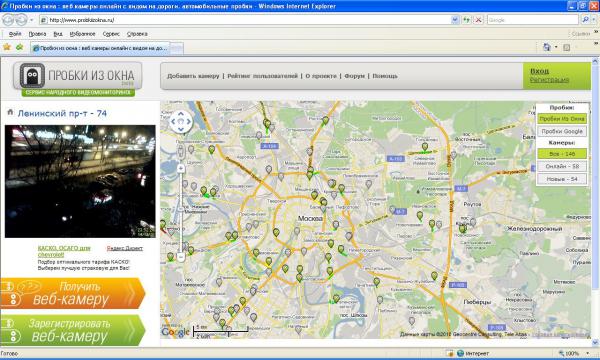Click the map zoom slider track

tap(181, 212)
